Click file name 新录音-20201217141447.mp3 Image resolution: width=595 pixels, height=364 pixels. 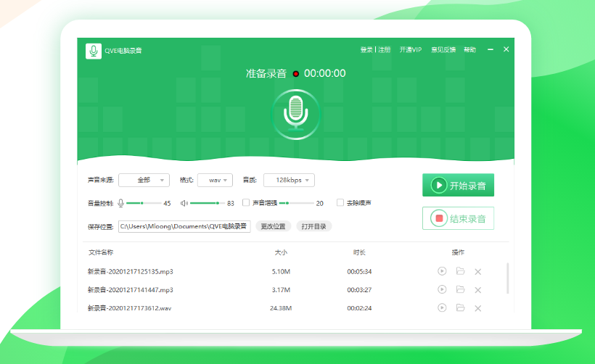pos(130,290)
